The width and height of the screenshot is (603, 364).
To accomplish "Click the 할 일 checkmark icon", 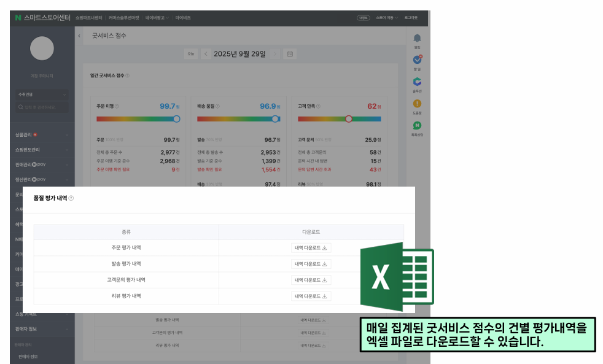I will [418, 60].
